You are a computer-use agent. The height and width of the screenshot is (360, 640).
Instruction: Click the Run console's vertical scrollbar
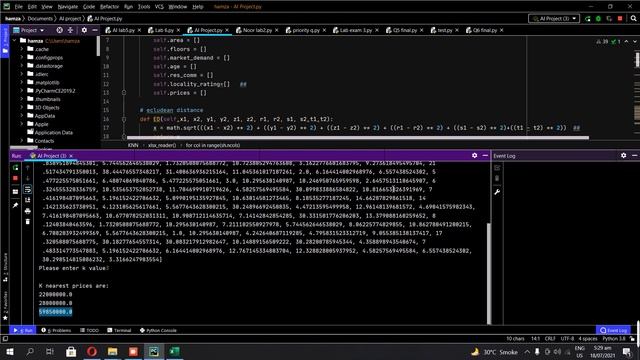coord(489,273)
